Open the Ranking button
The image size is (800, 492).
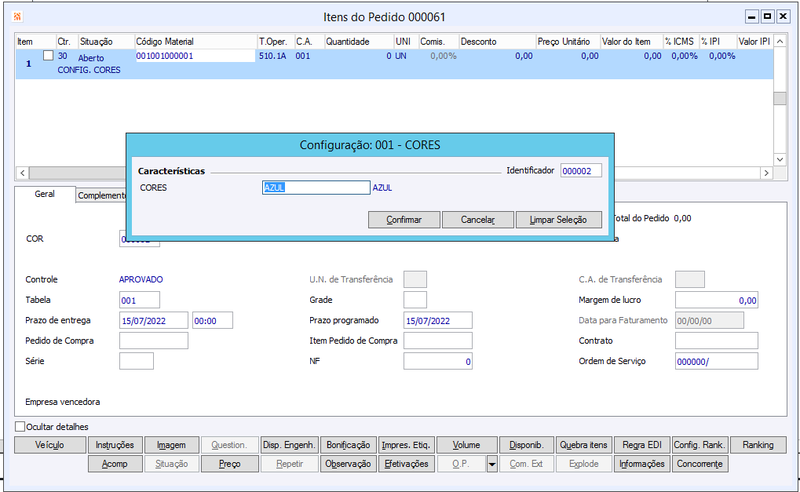pyautogui.click(x=758, y=445)
